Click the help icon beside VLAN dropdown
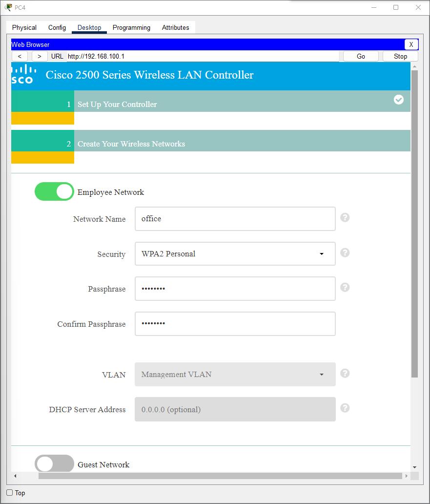 (x=345, y=373)
